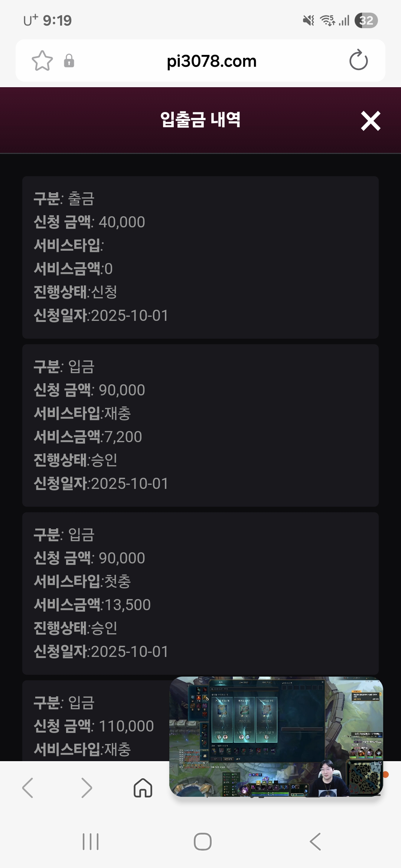The width and height of the screenshot is (401, 868).
Task: Select the 출금 40,000 transaction entry
Action: [x=200, y=257]
